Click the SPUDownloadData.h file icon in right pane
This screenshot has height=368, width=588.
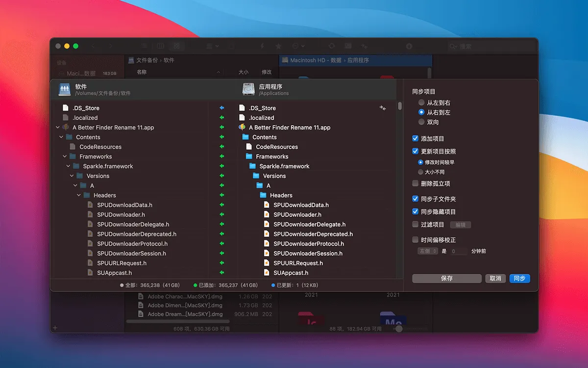click(x=267, y=205)
